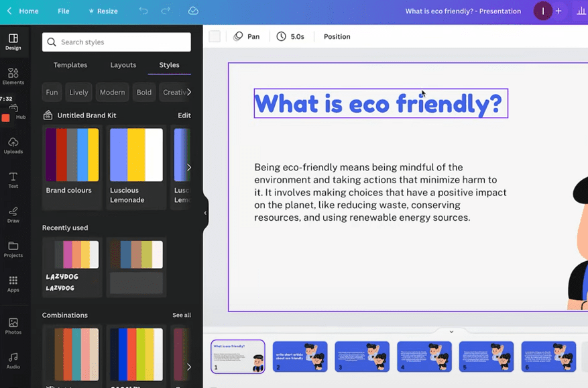Open the Resize menu
Image resolution: width=588 pixels, height=388 pixels.
tap(103, 11)
